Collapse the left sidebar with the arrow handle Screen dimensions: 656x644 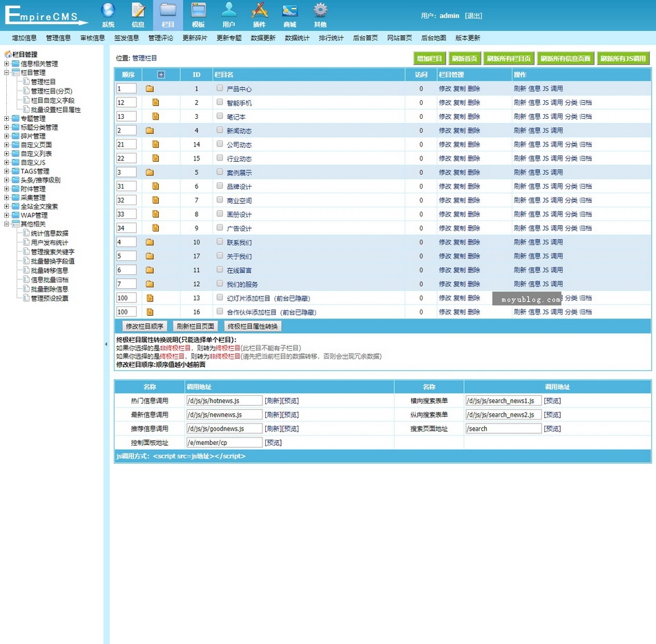(x=106, y=344)
